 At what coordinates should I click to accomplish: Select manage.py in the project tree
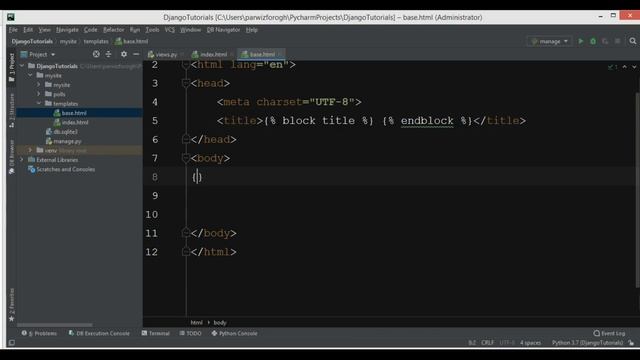point(67,141)
